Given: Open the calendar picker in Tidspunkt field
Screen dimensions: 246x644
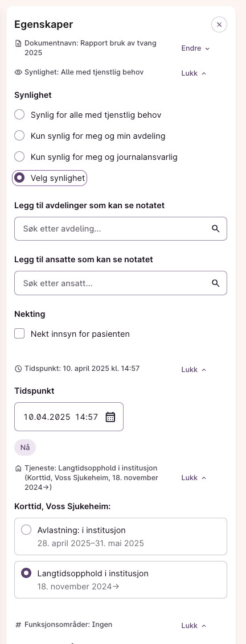Looking at the screenshot, I should tap(110, 417).
